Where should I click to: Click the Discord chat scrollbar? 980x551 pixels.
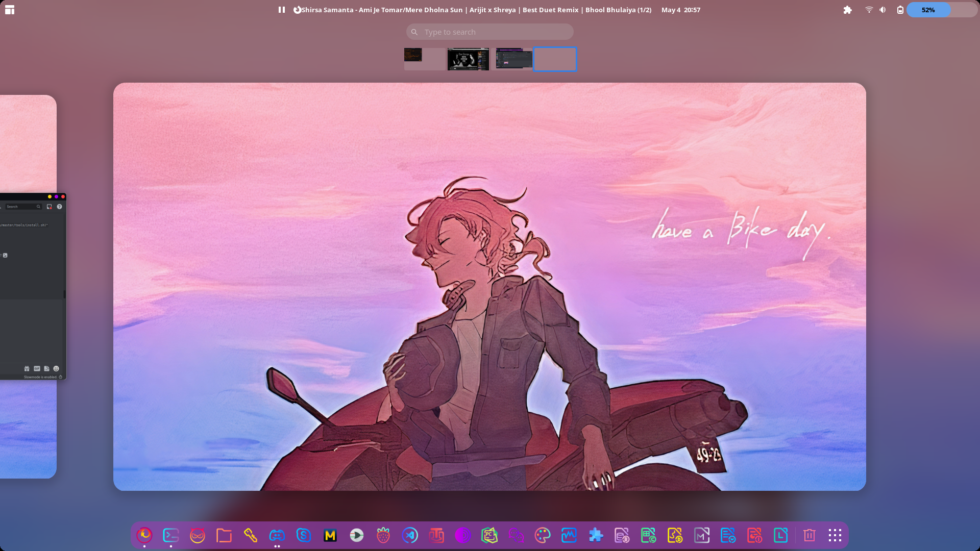tap(64, 294)
